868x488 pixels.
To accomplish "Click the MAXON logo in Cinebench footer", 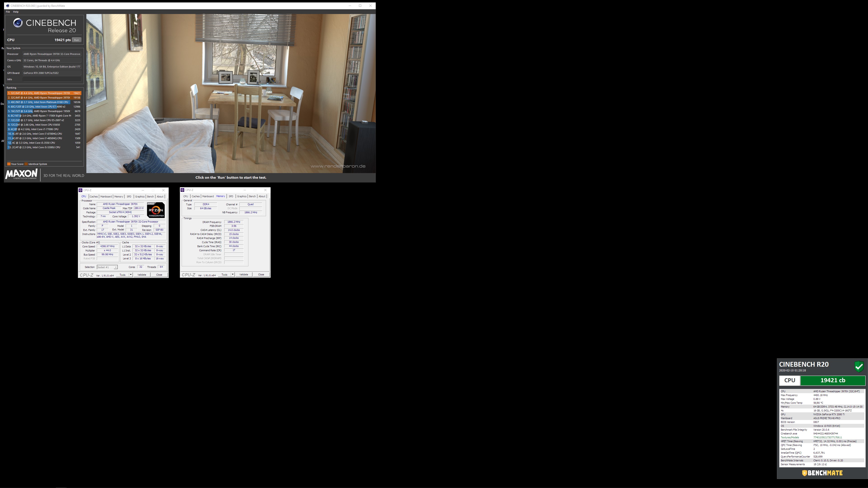I will 21,174.
